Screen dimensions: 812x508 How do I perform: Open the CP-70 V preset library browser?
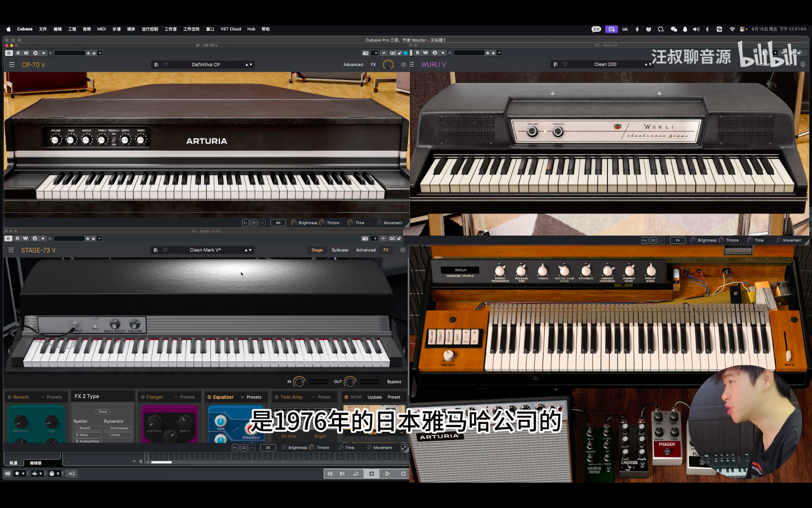point(156,64)
